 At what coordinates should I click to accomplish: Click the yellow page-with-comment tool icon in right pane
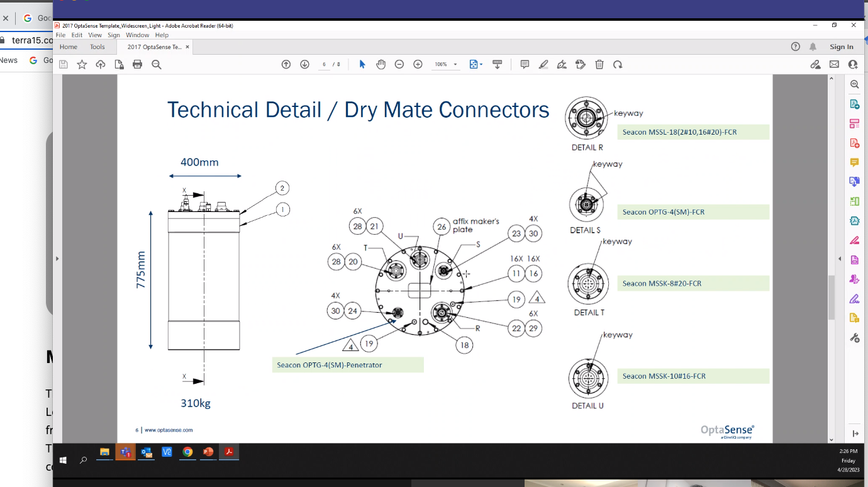tap(854, 318)
